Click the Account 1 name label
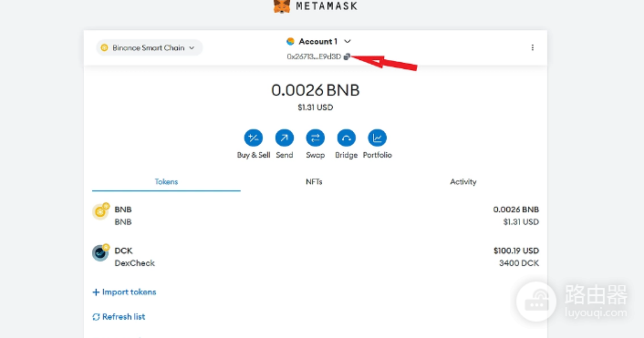This screenshot has height=338, width=644. click(317, 41)
